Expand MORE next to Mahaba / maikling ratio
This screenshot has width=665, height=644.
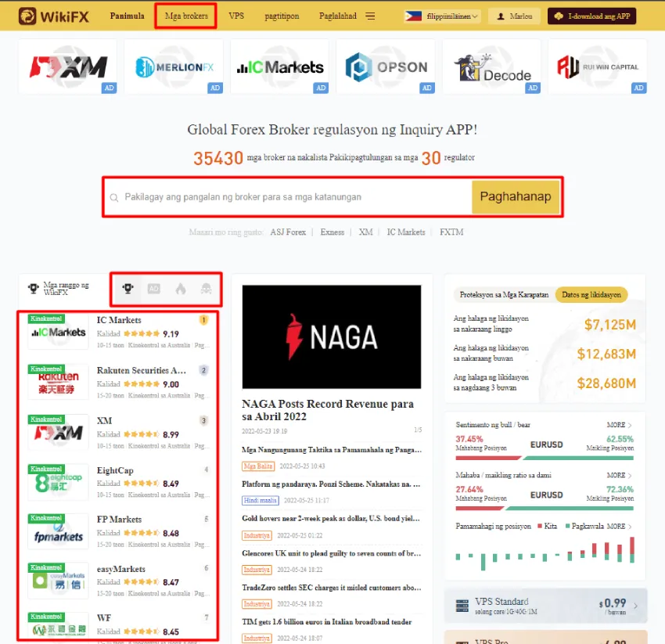pos(619,475)
